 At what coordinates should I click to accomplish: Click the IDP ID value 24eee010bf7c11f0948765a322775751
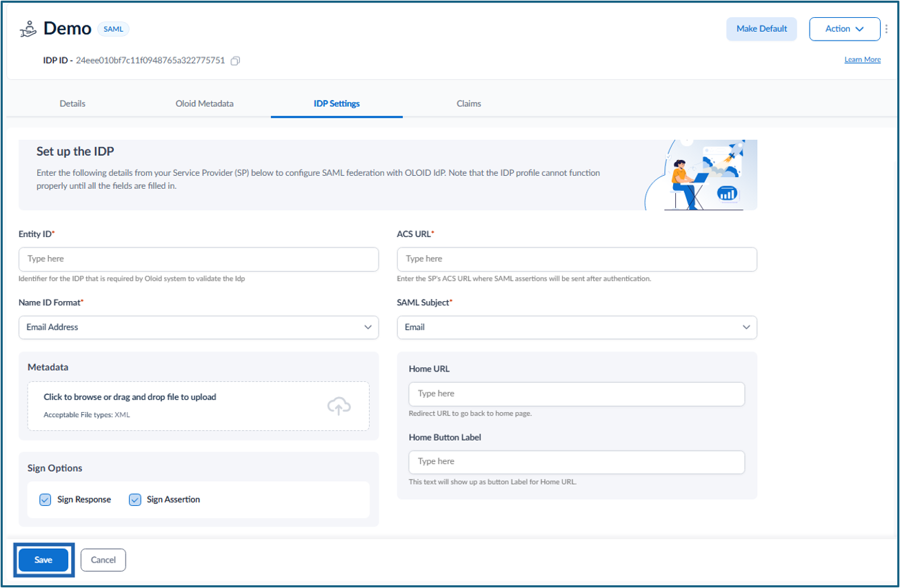click(x=150, y=61)
